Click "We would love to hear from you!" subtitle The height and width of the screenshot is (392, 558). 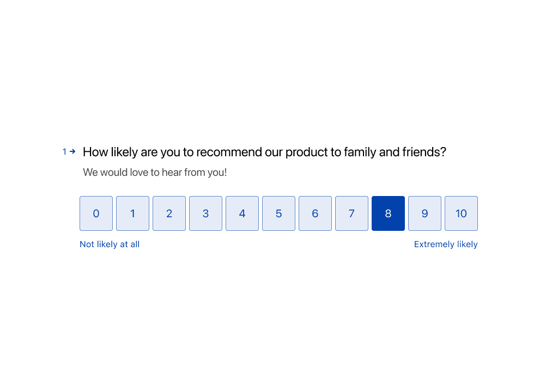[155, 173]
